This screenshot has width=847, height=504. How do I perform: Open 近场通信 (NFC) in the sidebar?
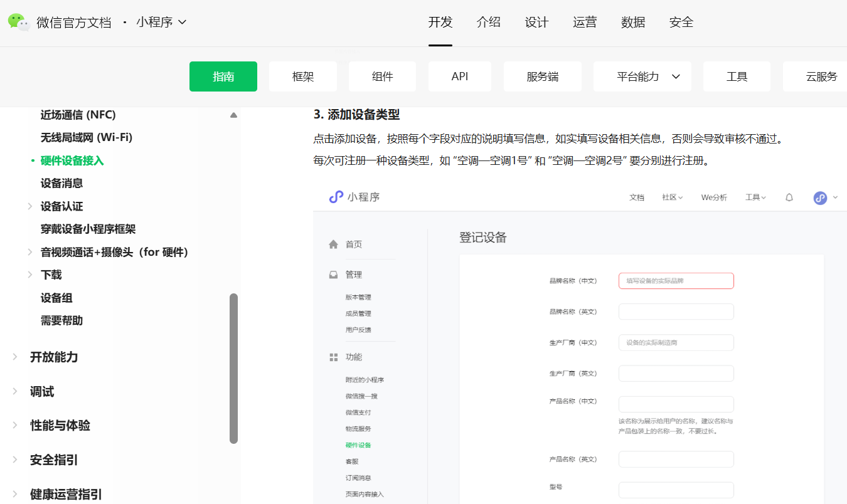click(78, 115)
